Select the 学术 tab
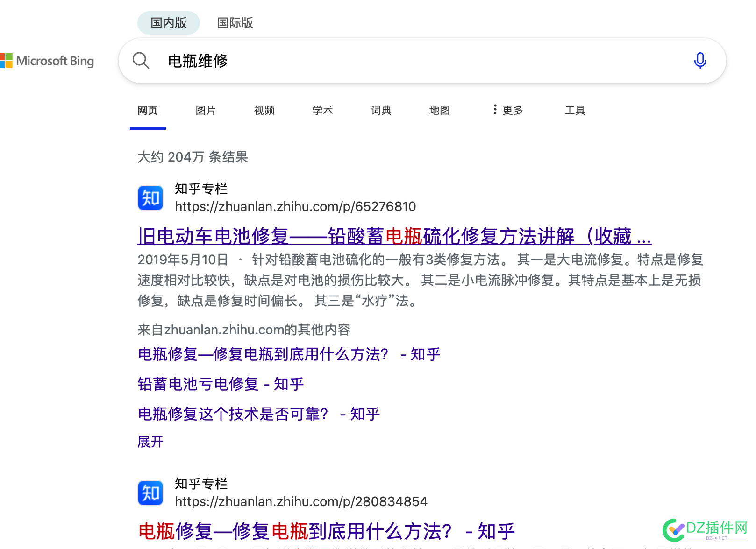The height and width of the screenshot is (549, 756). point(323,110)
